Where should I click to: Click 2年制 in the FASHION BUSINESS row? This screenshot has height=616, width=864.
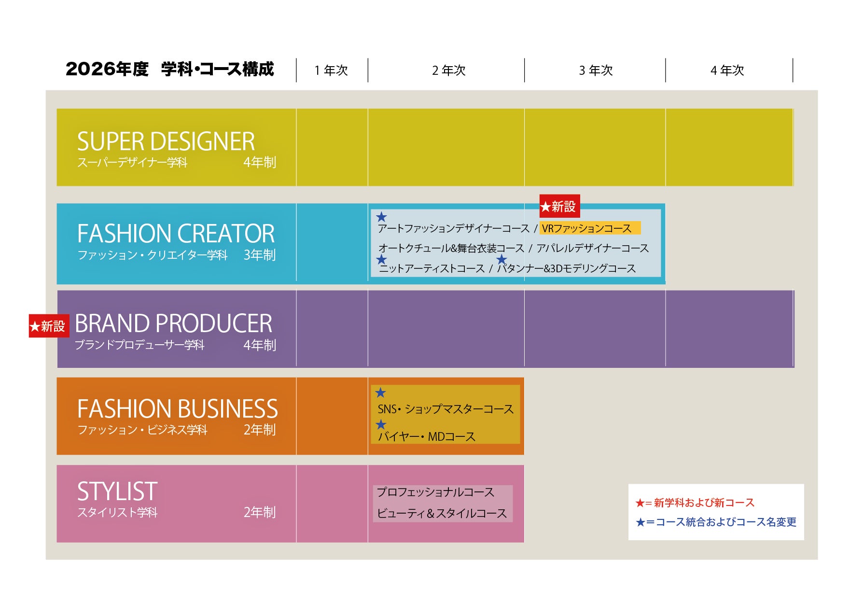[260, 430]
